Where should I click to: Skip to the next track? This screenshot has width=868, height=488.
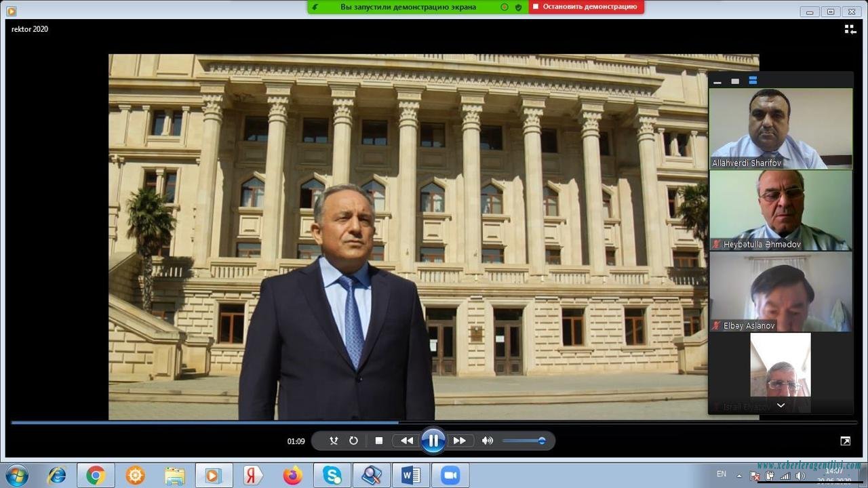(x=459, y=441)
